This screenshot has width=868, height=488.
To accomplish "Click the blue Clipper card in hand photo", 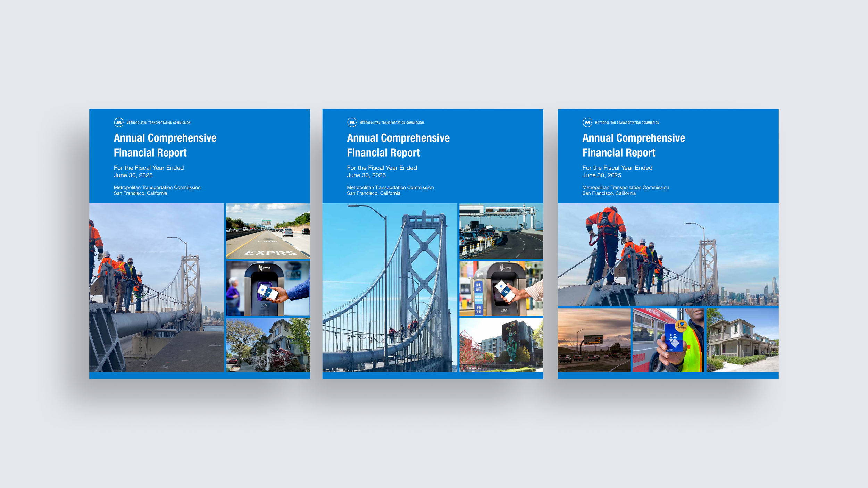I will 668,340.
